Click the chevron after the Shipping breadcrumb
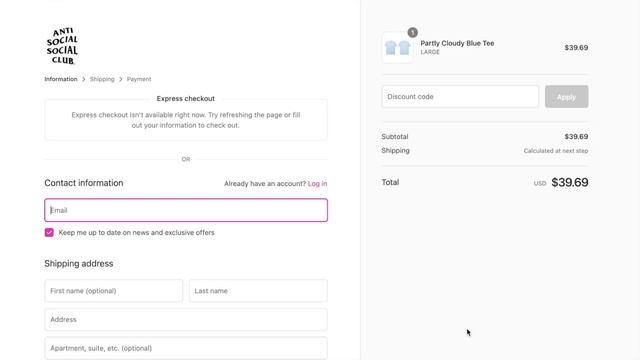 click(121, 79)
